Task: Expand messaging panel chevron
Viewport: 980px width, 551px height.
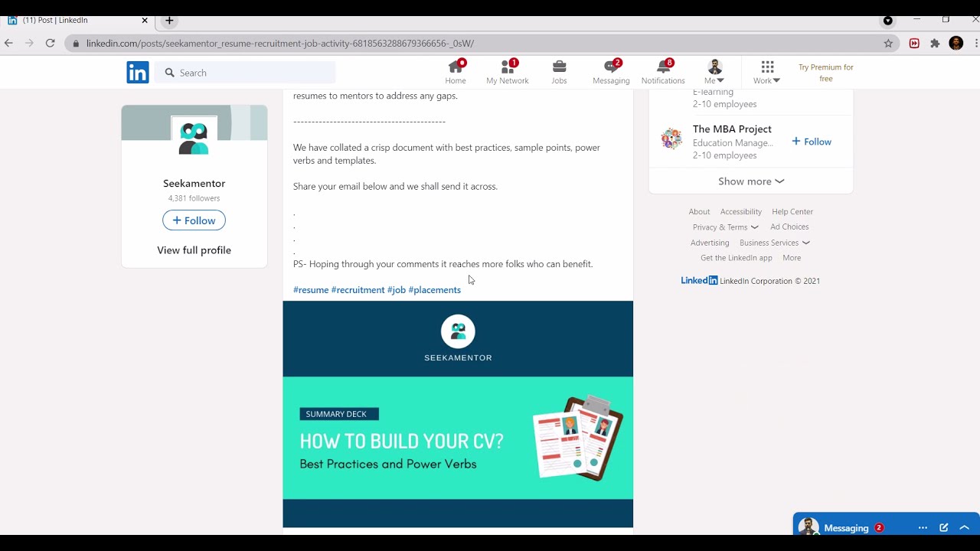Action: [965, 528]
